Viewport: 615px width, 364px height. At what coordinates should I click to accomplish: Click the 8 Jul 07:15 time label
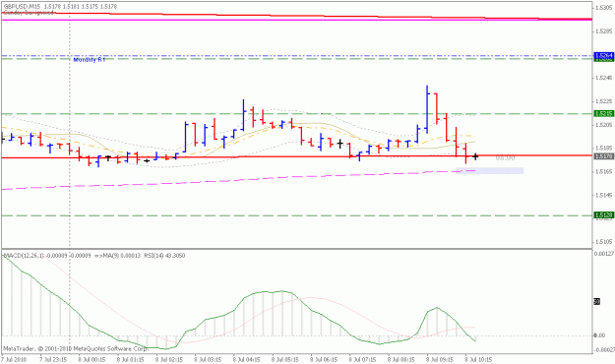click(x=363, y=359)
